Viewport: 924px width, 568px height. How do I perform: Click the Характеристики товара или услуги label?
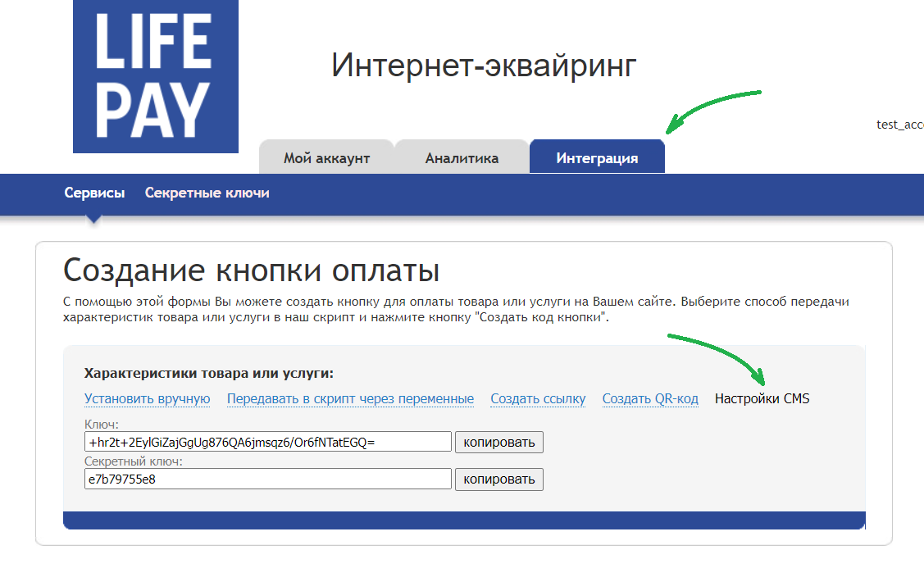[208, 373]
